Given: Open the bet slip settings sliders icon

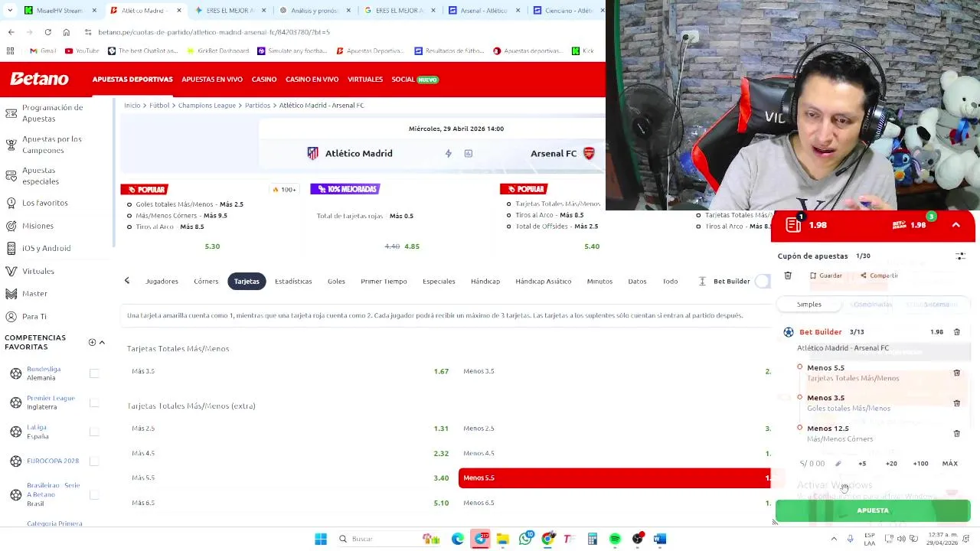Looking at the screenshot, I should coord(960,256).
